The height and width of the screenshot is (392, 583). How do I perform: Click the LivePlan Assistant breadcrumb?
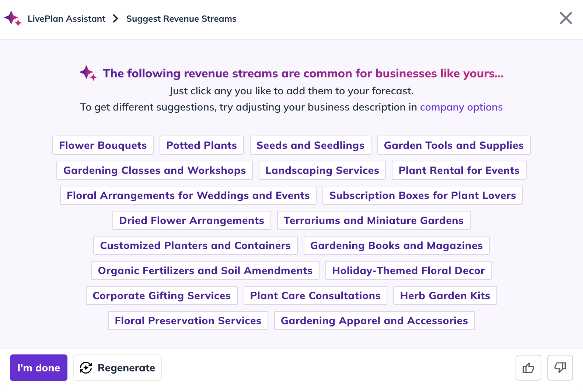tap(66, 19)
